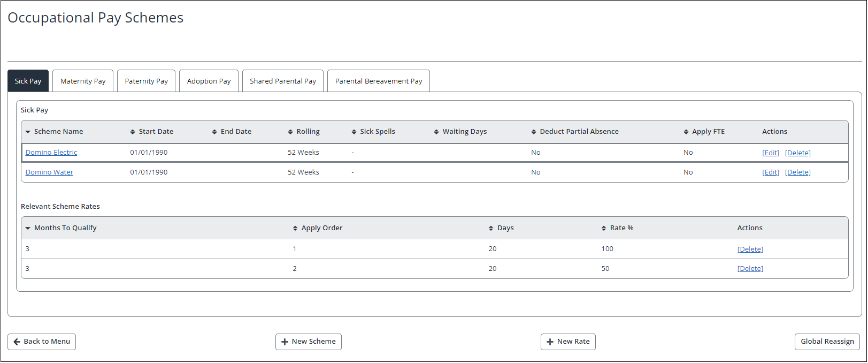Open the Maternity Pay tab
The width and height of the screenshot is (868, 363).
83,81
